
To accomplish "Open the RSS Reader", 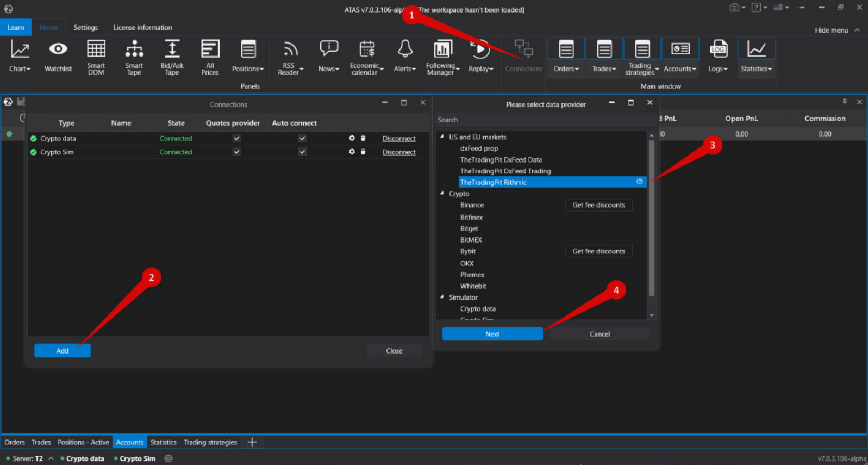I will 290,57.
